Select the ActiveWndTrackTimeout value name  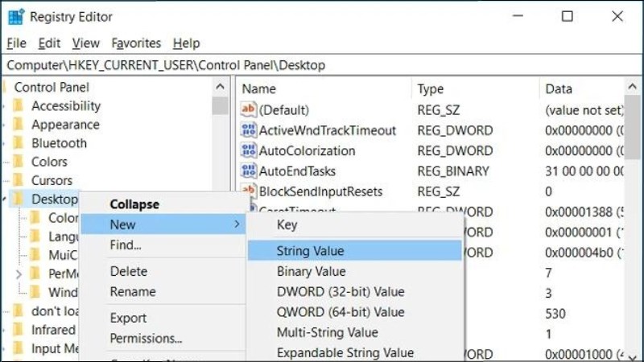tap(328, 130)
